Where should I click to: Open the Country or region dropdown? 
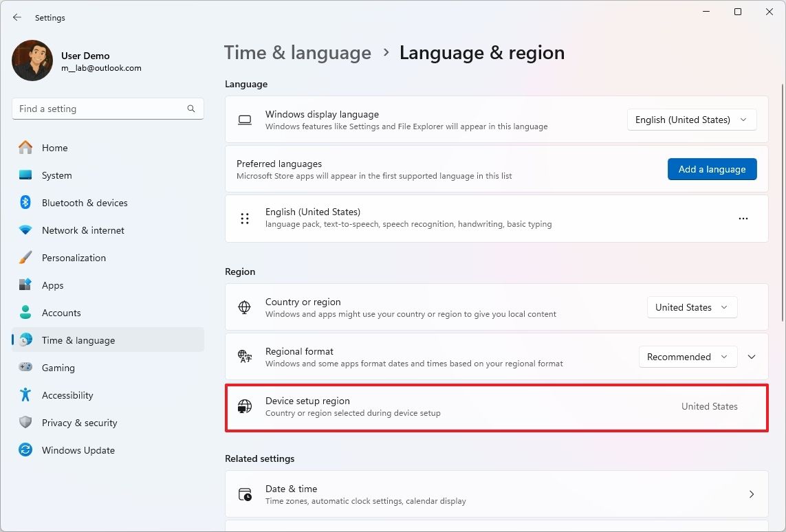(692, 307)
